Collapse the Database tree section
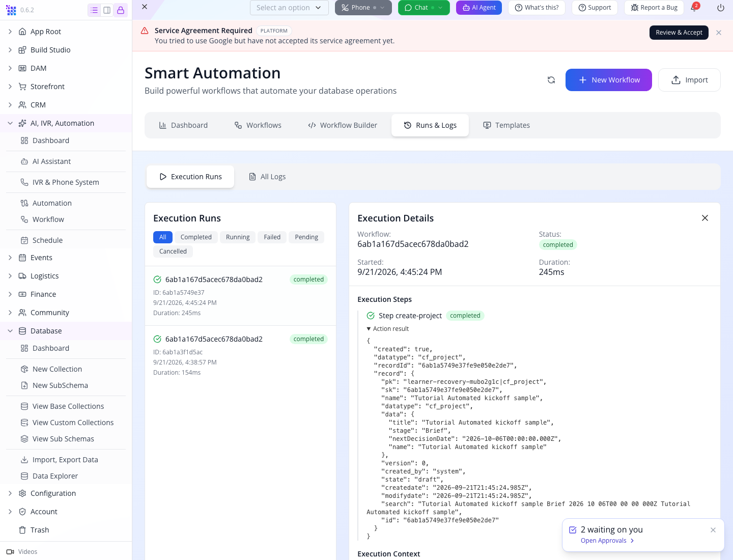Image resolution: width=733 pixels, height=560 pixels. (x=10, y=331)
